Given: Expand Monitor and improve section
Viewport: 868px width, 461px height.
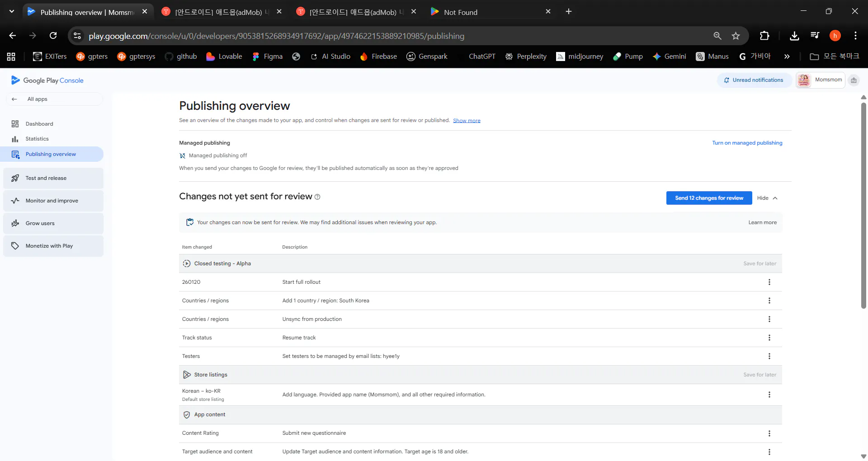Looking at the screenshot, I should pos(53,201).
